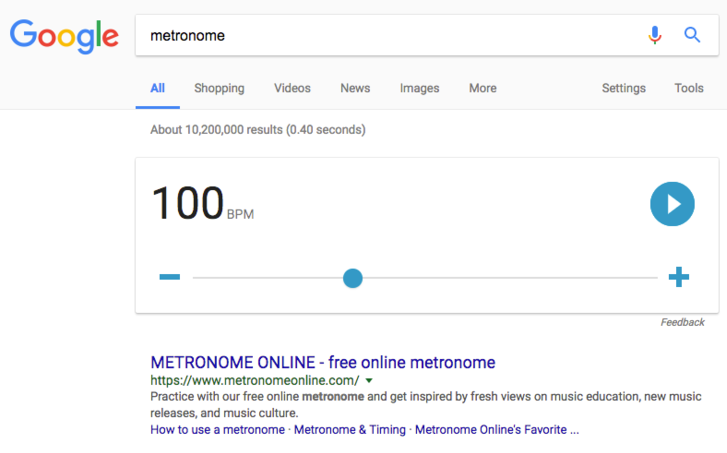Start the metronome with play button
The image size is (727, 453).
pyautogui.click(x=672, y=204)
